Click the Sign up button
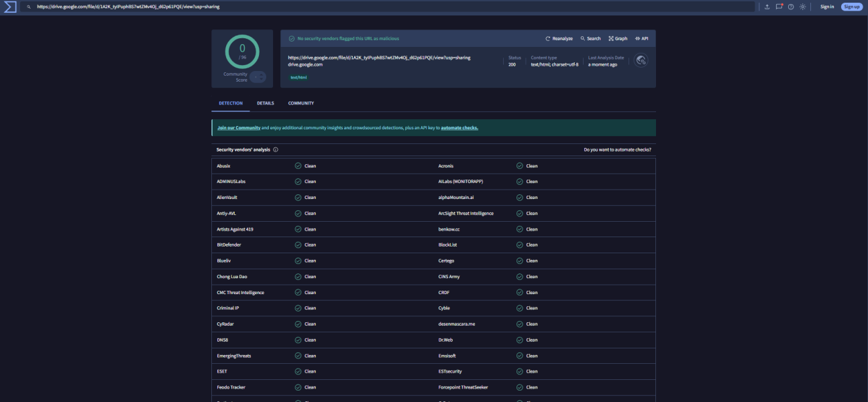 pyautogui.click(x=851, y=7)
